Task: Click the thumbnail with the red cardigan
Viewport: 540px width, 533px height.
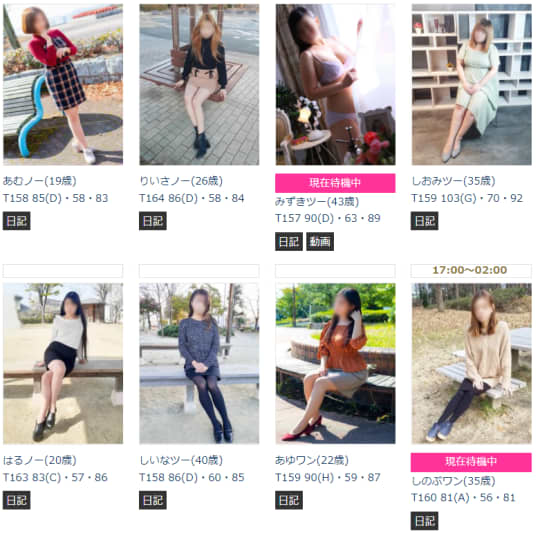Action: pyautogui.click(x=63, y=85)
